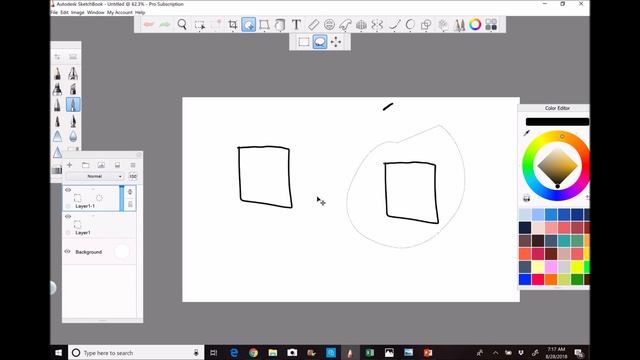Click the Windows Start button
Screen dimensions: 640x360
pyautogui.click(x=58, y=353)
